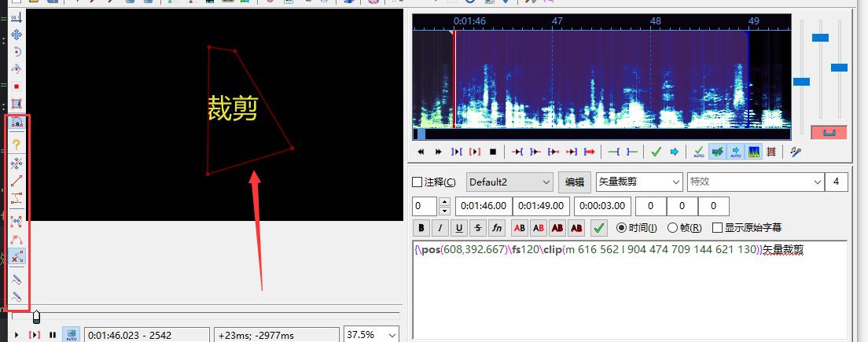Check the 注释 comment checkbox

coord(418,182)
